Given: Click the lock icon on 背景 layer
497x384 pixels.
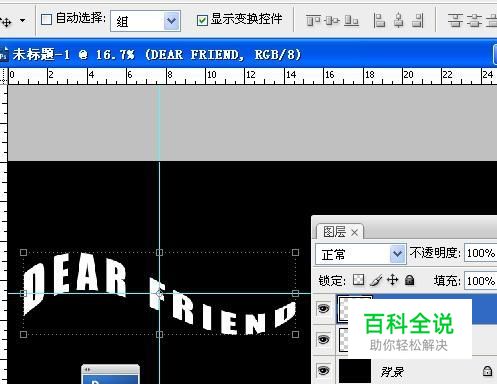Looking at the screenshot, I should pos(487,371).
